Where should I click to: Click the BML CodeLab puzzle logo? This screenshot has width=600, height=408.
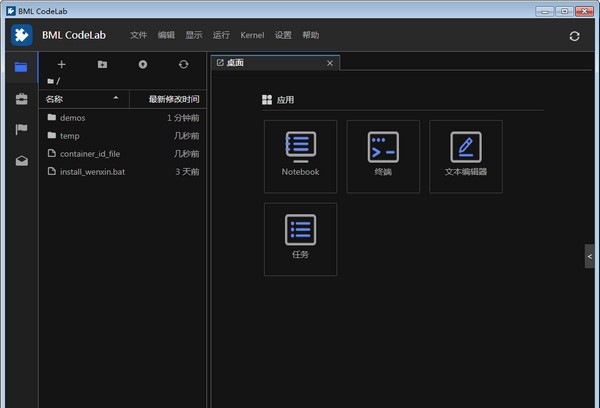(22, 35)
